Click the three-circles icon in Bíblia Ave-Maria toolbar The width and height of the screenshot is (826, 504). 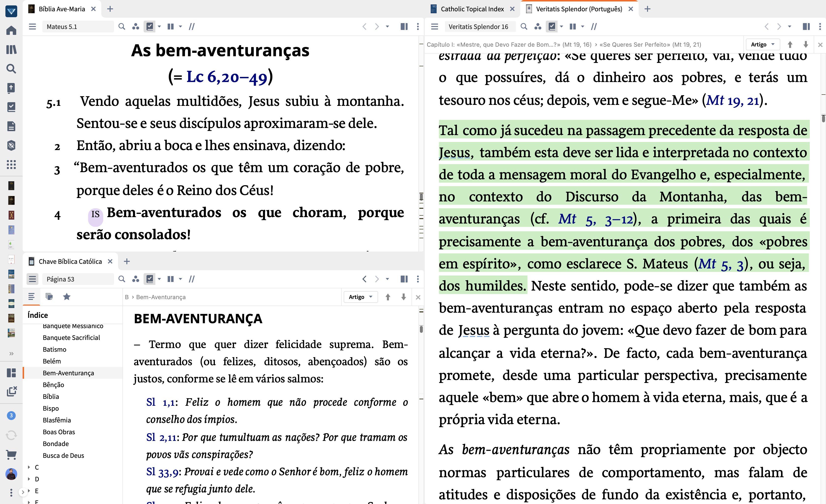[x=135, y=27]
